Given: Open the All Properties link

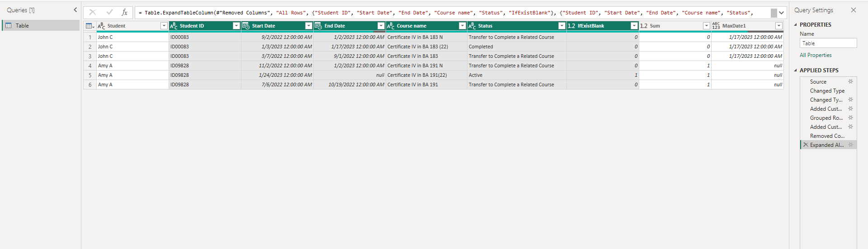Looking at the screenshot, I should pyautogui.click(x=816, y=55).
